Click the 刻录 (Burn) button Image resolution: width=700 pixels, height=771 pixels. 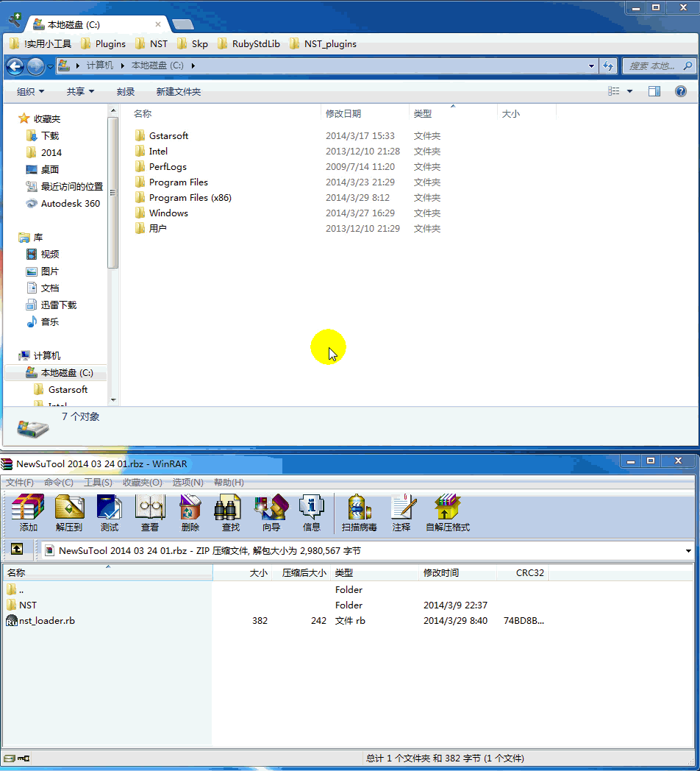pyautogui.click(x=125, y=91)
